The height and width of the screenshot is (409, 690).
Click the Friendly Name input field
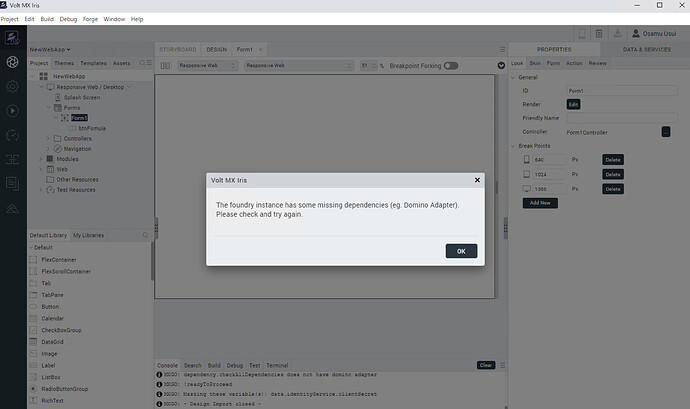(622, 118)
